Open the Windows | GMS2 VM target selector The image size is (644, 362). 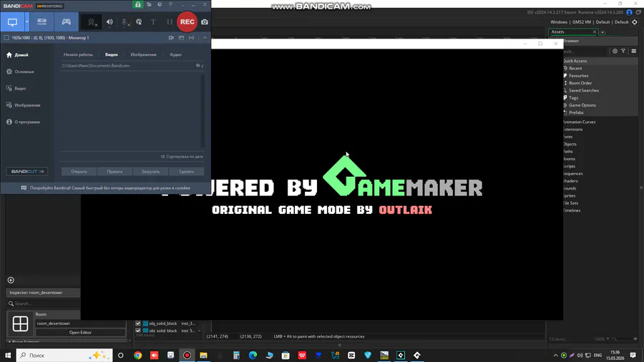pyautogui.click(x=589, y=22)
